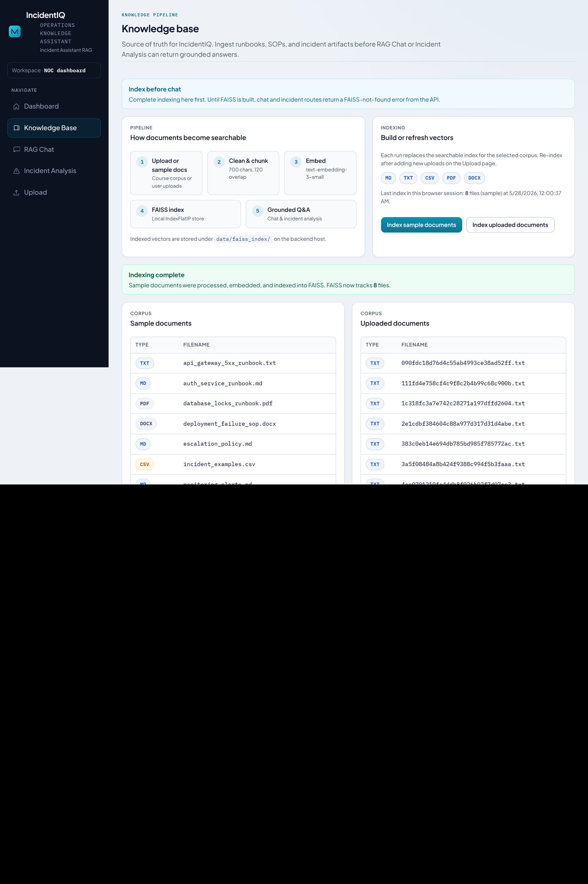Screen dimensions: 588x884
Task: Click step 1 Upload or sample docs card
Action: [x=166, y=173]
